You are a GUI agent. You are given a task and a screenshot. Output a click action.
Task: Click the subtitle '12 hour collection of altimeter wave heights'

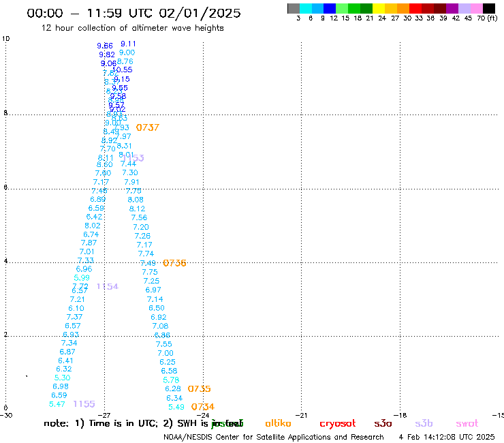click(132, 29)
